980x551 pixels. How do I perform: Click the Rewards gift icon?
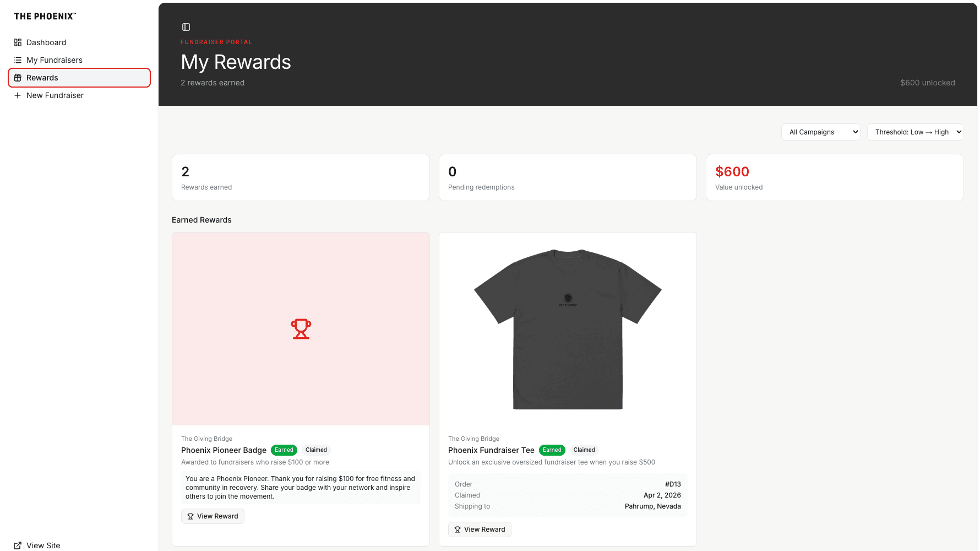18,78
